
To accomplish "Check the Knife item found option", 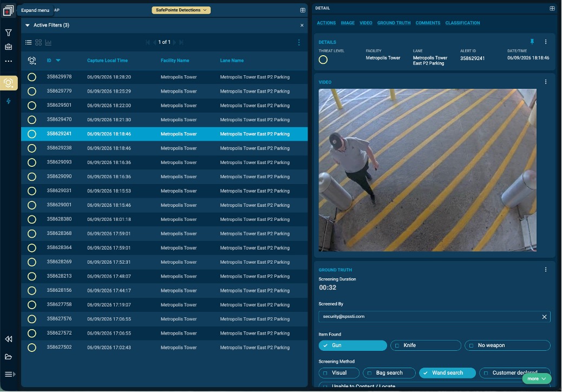I will [x=426, y=346].
